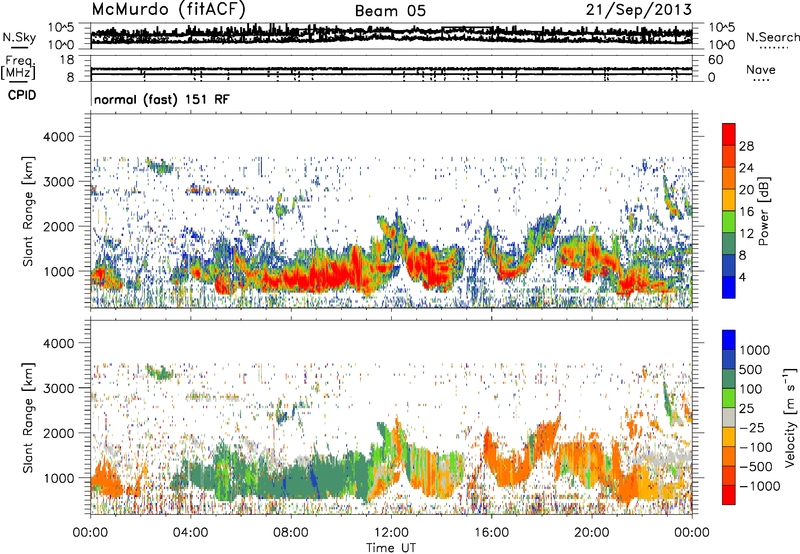The height and width of the screenshot is (554, 800).
Task: Click the blue bottom of the Power colorbar
Action: [729, 288]
